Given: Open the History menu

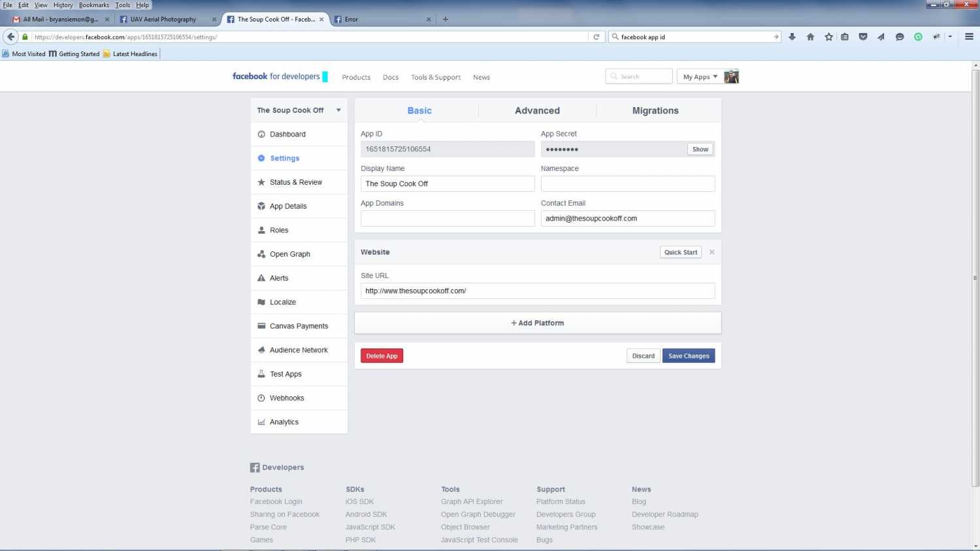Looking at the screenshot, I should (63, 5).
